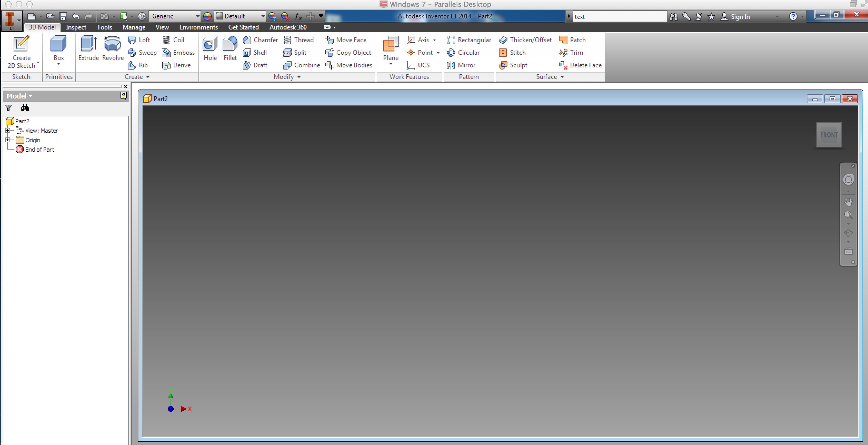Screen dimensions: 868x445
Task: Open the Derive tool
Action: tap(176, 65)
